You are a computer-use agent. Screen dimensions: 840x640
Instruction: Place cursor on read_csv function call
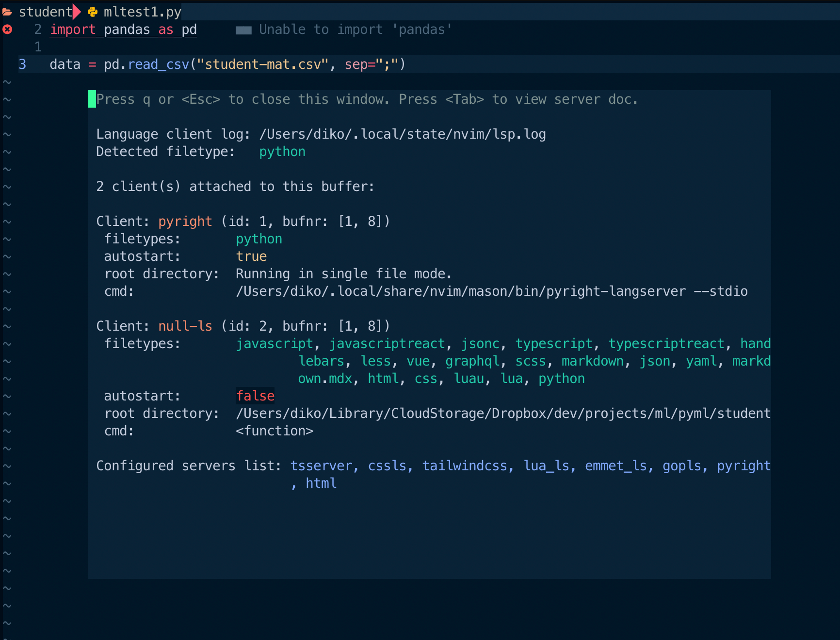[x=158, y=64]
